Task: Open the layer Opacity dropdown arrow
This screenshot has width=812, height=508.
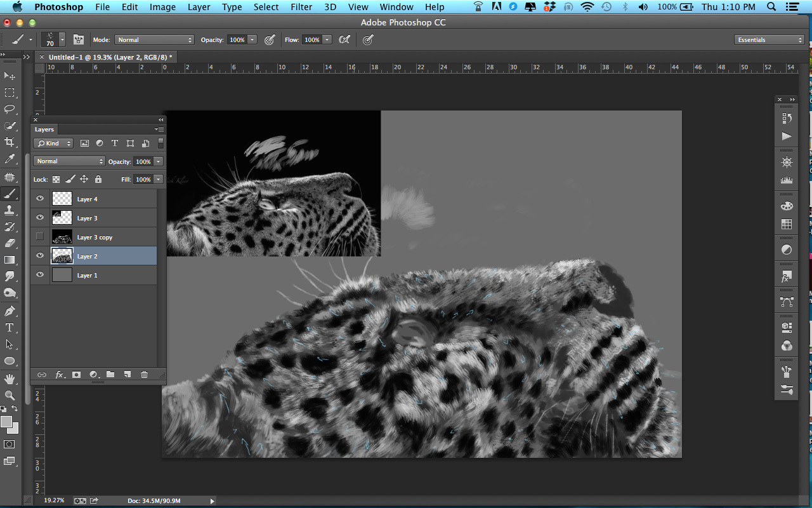Action: [x=159, y=161]
